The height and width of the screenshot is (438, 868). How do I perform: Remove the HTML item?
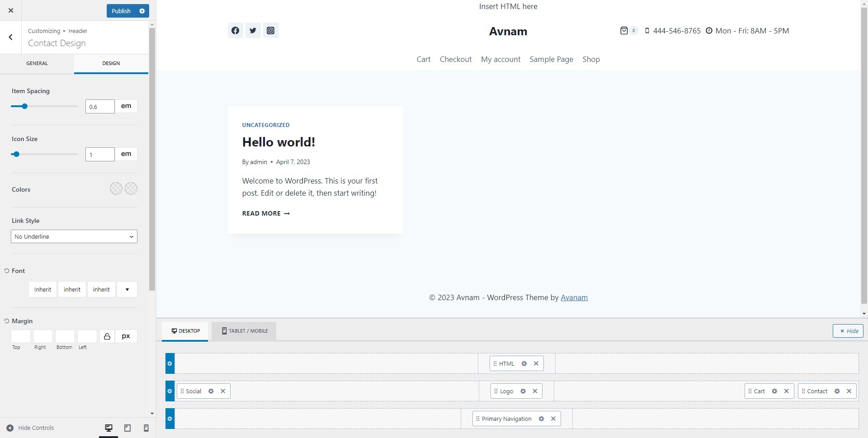coord(536,363)
